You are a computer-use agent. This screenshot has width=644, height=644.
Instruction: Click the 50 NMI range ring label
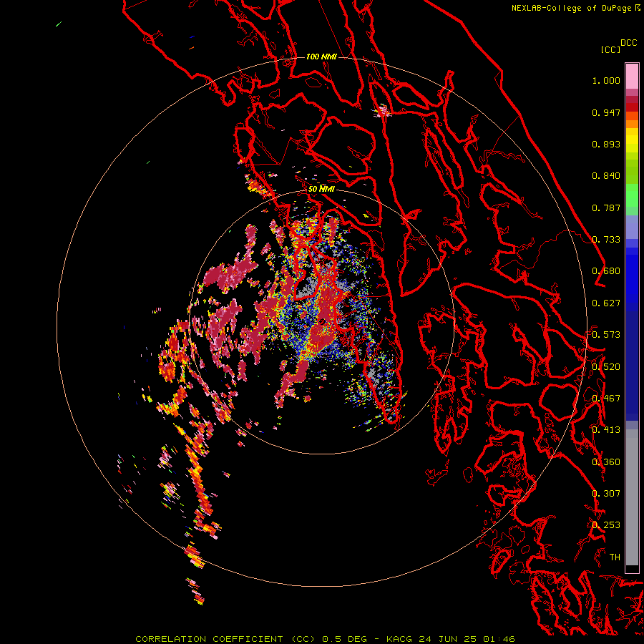(321, 189)
